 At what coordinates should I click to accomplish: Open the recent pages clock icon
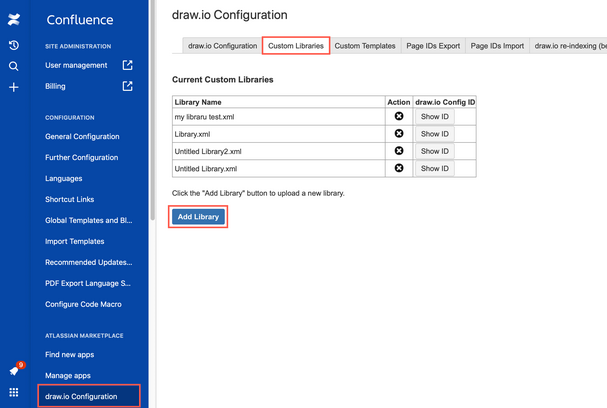(x=14, y=45)
